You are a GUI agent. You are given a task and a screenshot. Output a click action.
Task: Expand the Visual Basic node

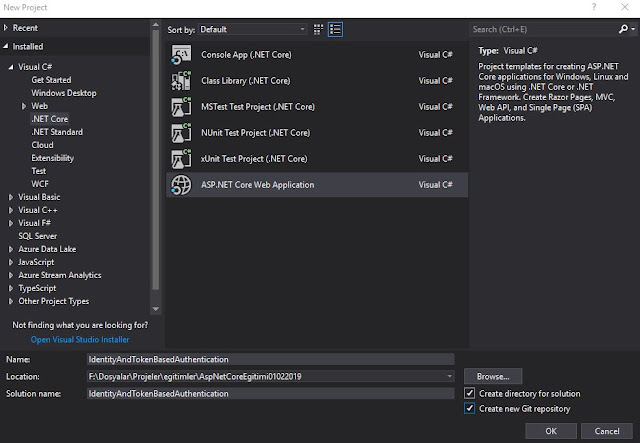[11, 197]
